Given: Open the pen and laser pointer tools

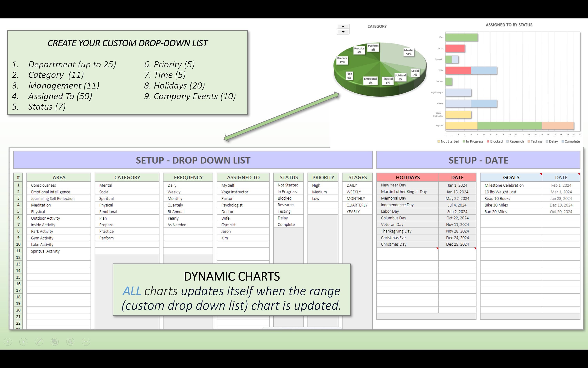Looking at the screenshot, I should [x=39, y=342].
